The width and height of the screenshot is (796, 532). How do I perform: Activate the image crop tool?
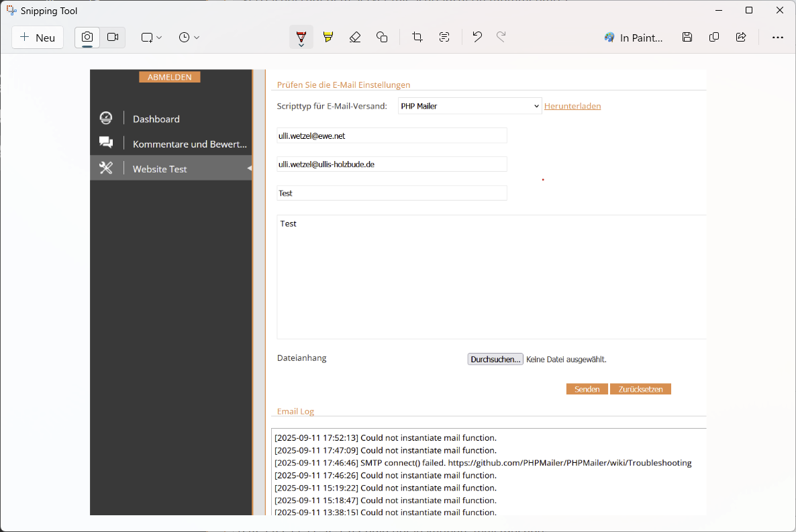pyautogui.click(x=417, y=37)
